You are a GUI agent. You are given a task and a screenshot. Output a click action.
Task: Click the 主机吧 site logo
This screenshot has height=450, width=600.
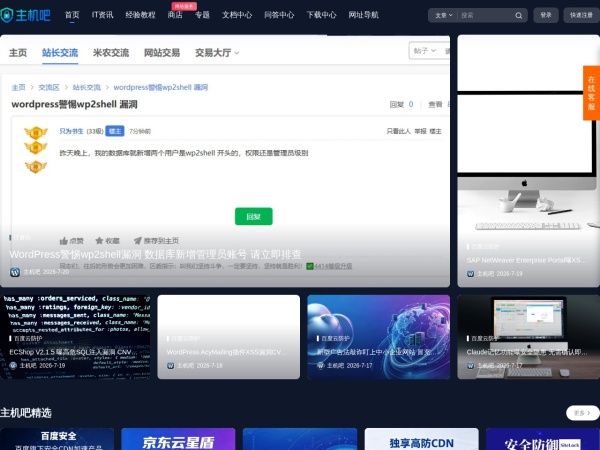[25, 15]
